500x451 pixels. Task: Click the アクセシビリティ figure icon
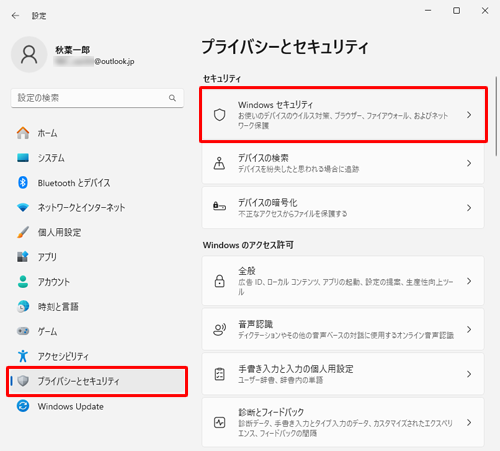coord(23,356)
